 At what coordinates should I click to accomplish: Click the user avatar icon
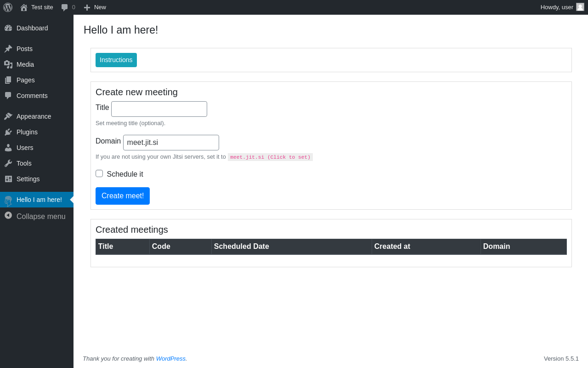point(580,7)
